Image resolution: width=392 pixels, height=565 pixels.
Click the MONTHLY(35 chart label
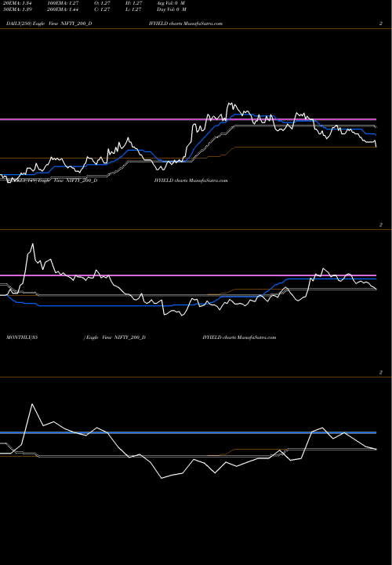[x=22, y=337]
